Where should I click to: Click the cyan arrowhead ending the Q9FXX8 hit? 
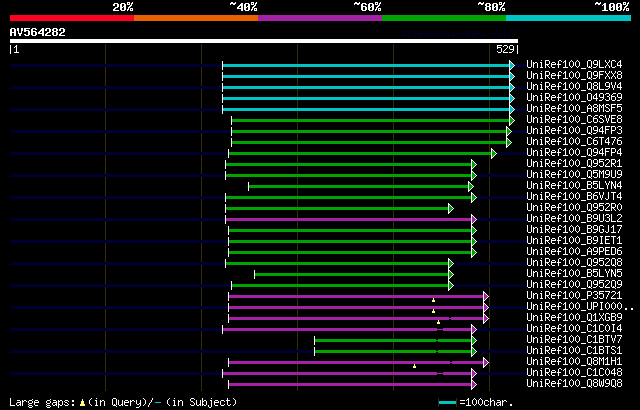click(512, 76)
